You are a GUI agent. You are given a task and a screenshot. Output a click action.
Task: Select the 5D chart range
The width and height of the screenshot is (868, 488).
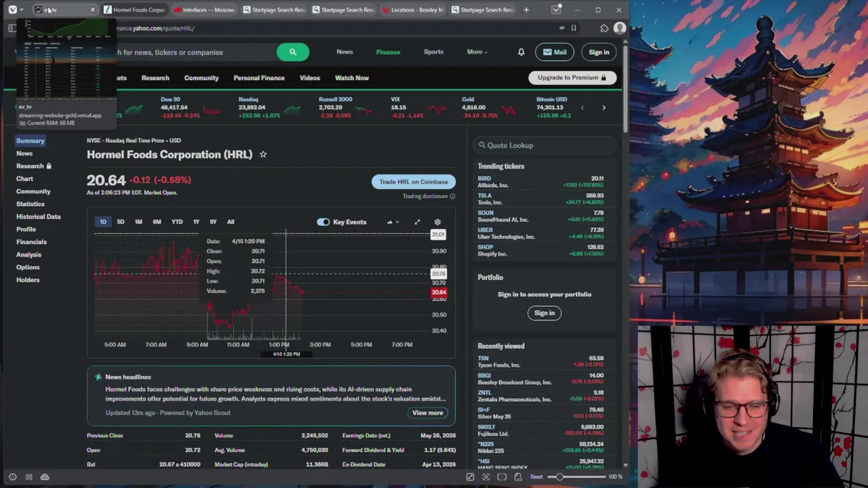point(120,222)
